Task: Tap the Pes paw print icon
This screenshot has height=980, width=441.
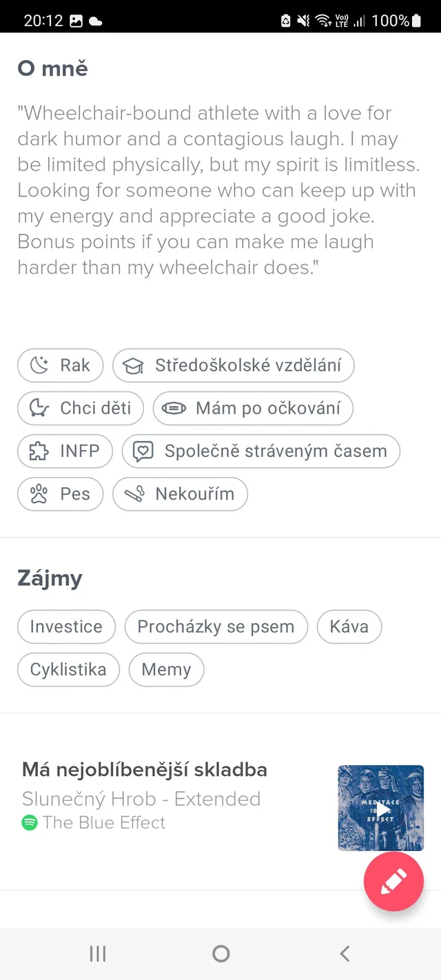Action: (40, 494)
